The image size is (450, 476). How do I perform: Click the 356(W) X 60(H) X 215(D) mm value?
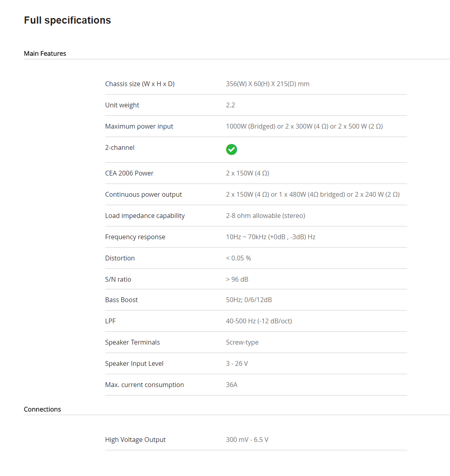(x=268, y=84)
